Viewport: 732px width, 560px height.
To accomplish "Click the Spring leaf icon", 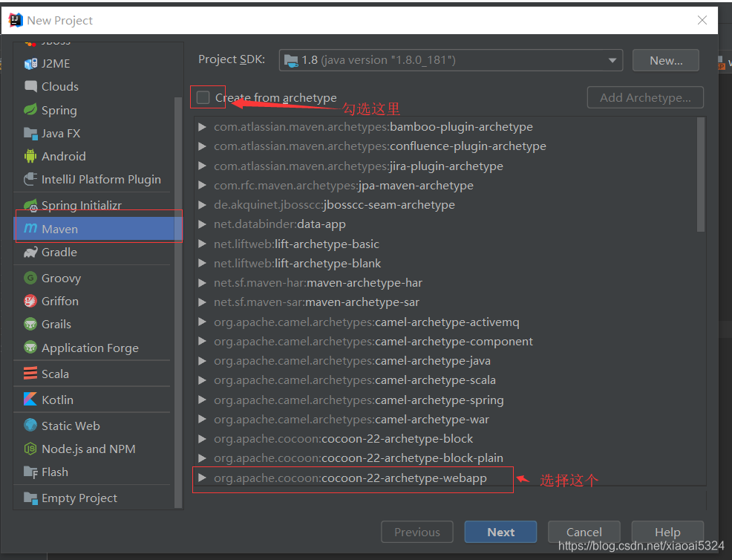I will click(x=30, y=110).
